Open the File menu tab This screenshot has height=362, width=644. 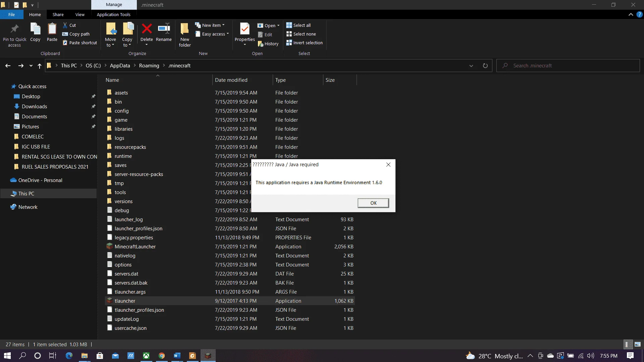pyautogui.click(x=12, y=14)
